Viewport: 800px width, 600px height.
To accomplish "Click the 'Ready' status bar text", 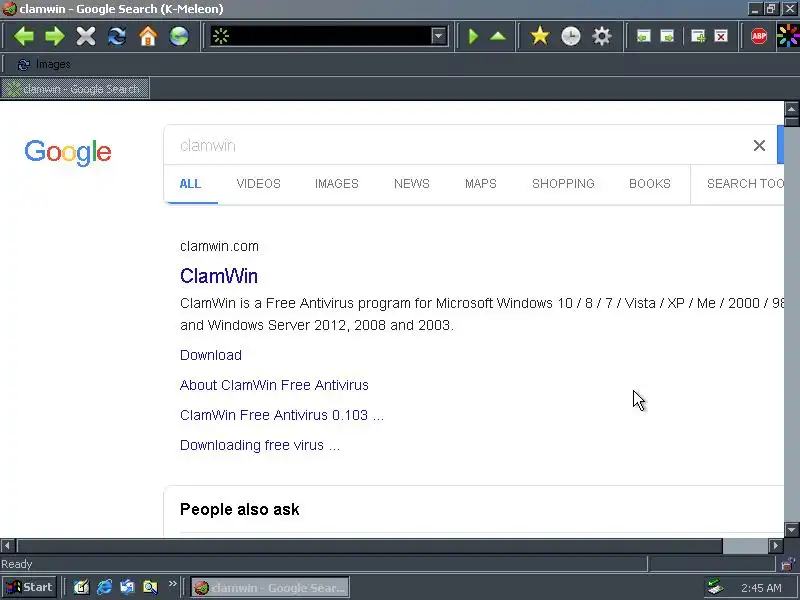I will [17, 564].
